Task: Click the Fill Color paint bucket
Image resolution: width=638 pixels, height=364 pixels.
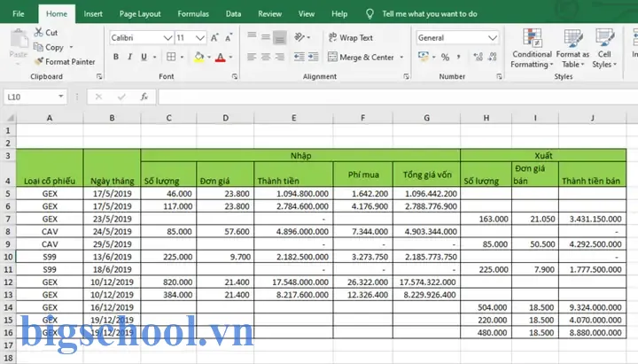Action: point(199,57)
